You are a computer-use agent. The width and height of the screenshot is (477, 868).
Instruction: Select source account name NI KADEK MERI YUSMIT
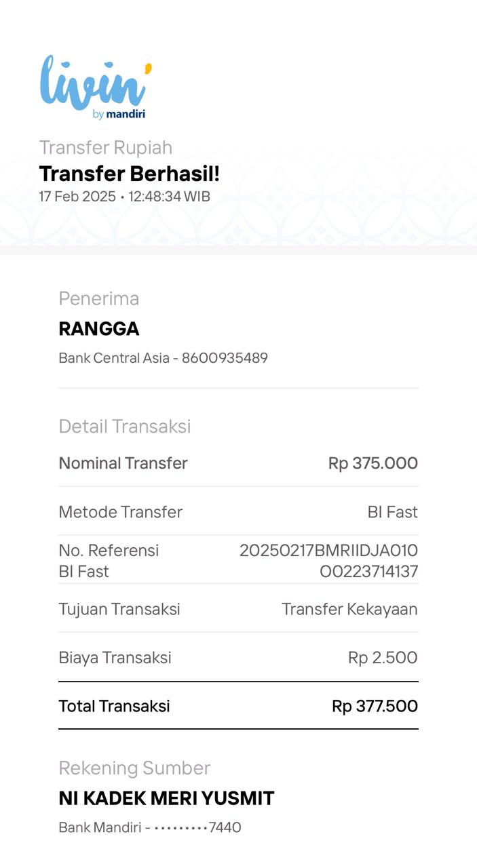coord(166,798)
